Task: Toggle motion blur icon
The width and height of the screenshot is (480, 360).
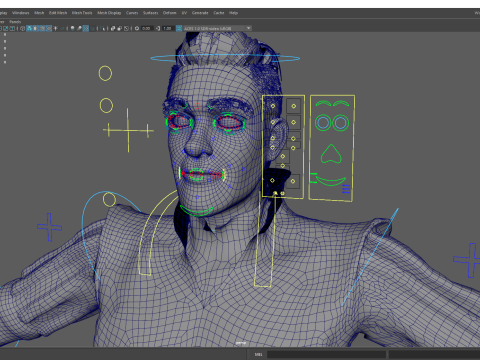Action: point(79,28)
